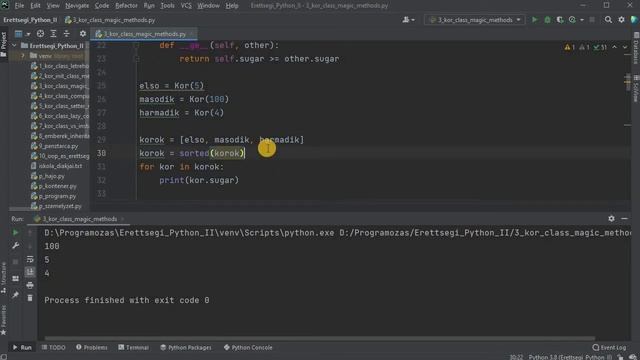Image resolution: width=640 pixels, height=360 pixels.
Task: Toggle the Project side panel
Action: (x=4, y=44)
